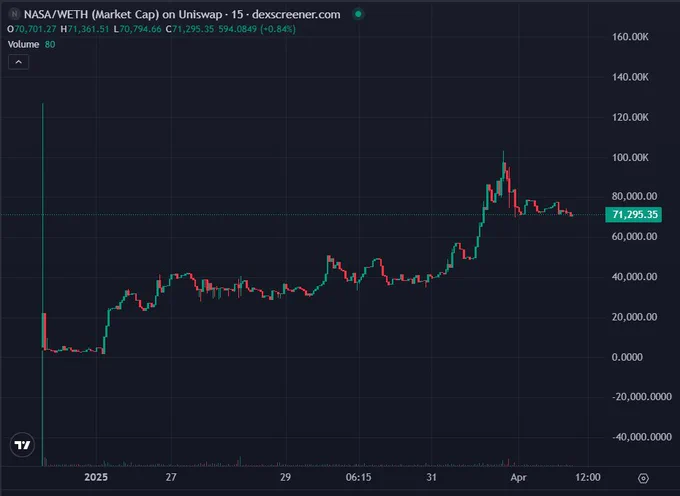Click the green market status dot

pyautogui.click(x=358, y=14)
